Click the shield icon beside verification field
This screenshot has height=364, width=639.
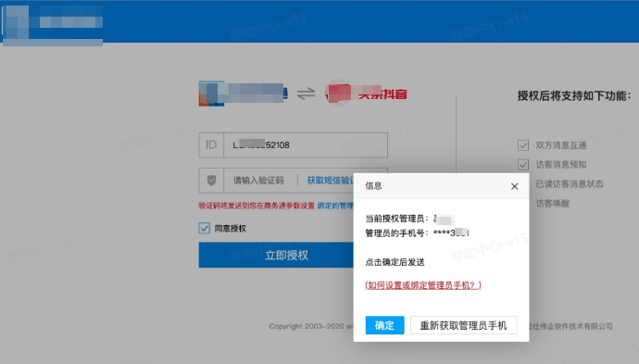[x=211, y=181]
